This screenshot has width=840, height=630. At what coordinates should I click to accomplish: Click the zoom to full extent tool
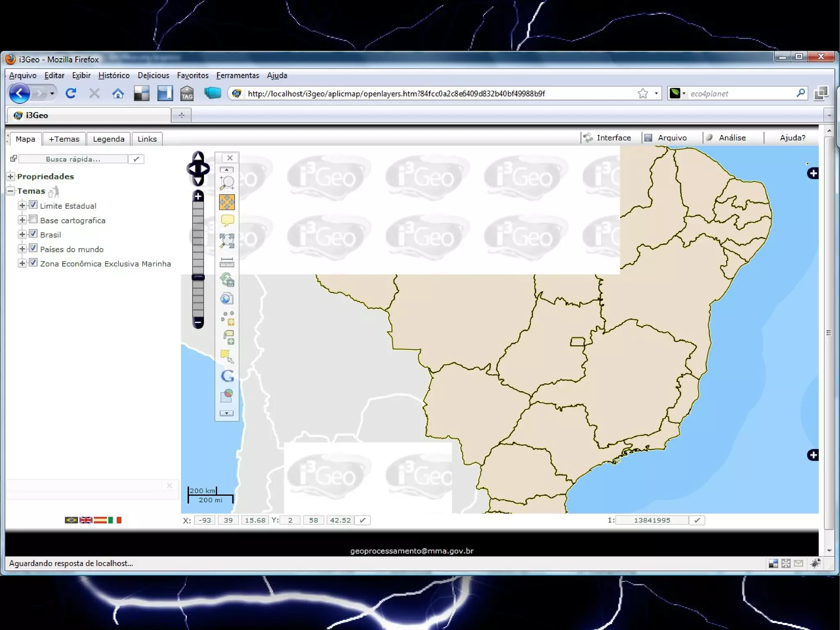[227, 241]
